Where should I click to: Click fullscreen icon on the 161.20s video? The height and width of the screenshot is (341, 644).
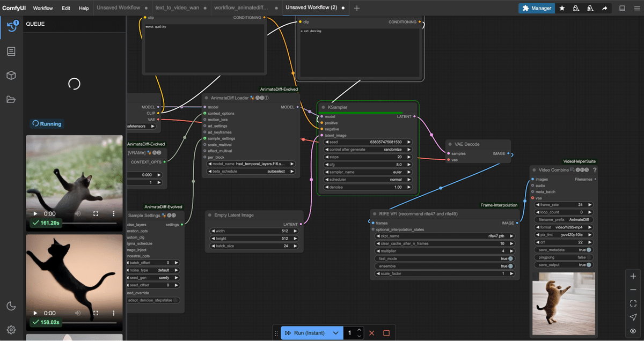point(96,214)
